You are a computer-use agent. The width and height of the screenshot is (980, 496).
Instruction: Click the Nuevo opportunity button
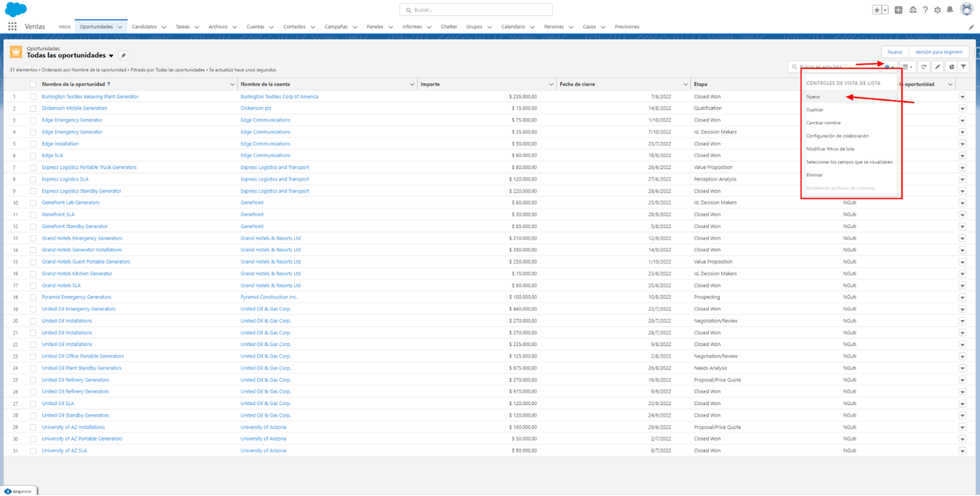click(894, 52)
